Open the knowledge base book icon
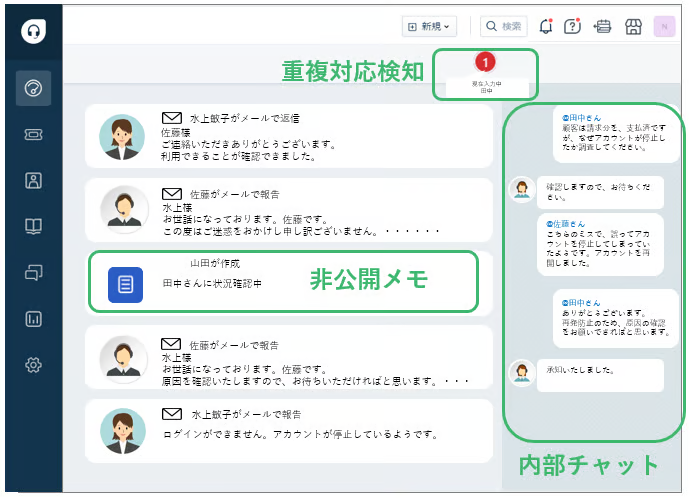This screenshot has width=690, height=500. pyautogui.click(x=33, y=226)
